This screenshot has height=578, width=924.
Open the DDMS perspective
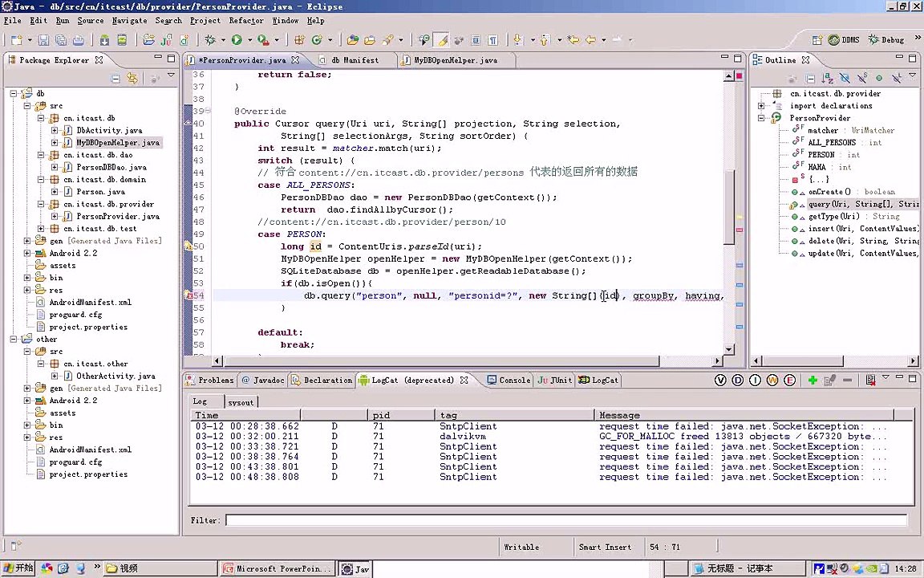pos(844,39)
